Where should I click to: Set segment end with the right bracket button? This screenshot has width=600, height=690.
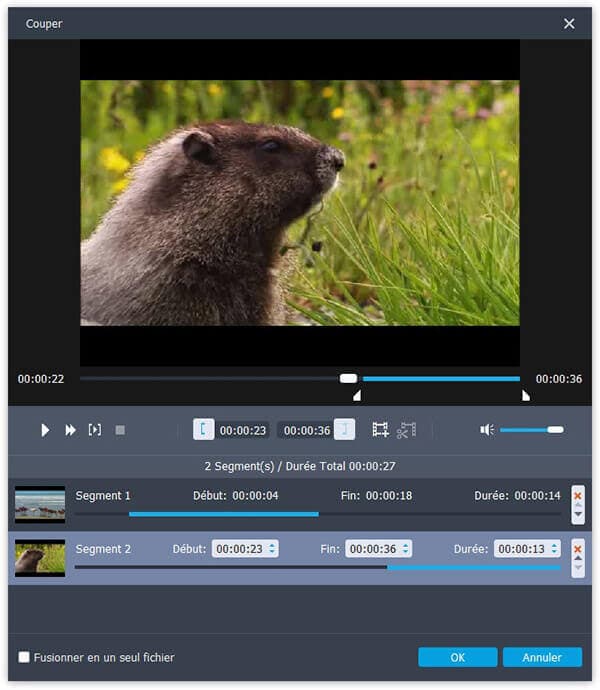click(345, 429)
